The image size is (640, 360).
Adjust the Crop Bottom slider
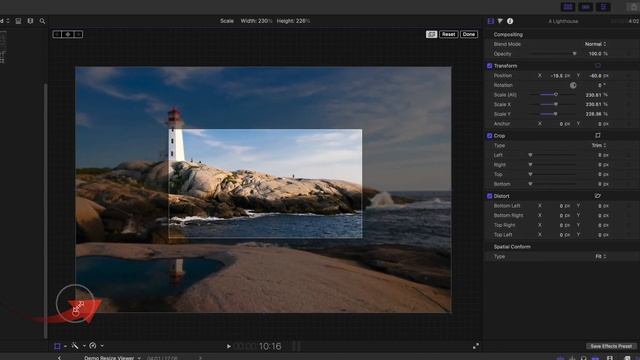[552, 184]
